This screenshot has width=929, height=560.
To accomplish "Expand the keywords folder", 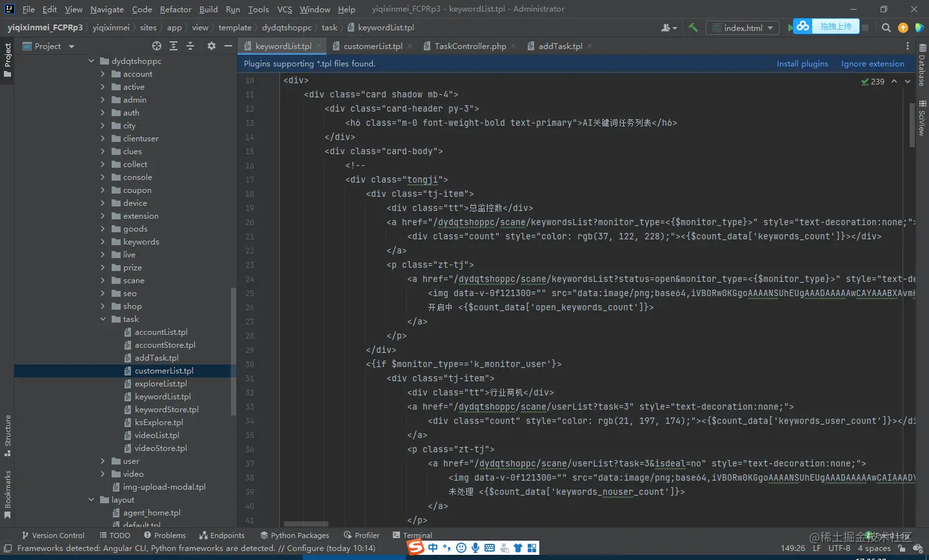I will [x=103, y=242].
